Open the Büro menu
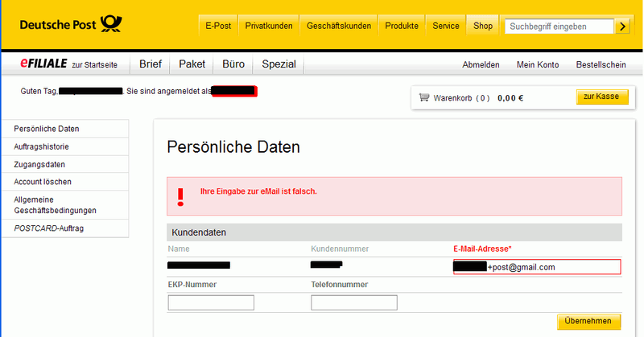 coord(233,64)
